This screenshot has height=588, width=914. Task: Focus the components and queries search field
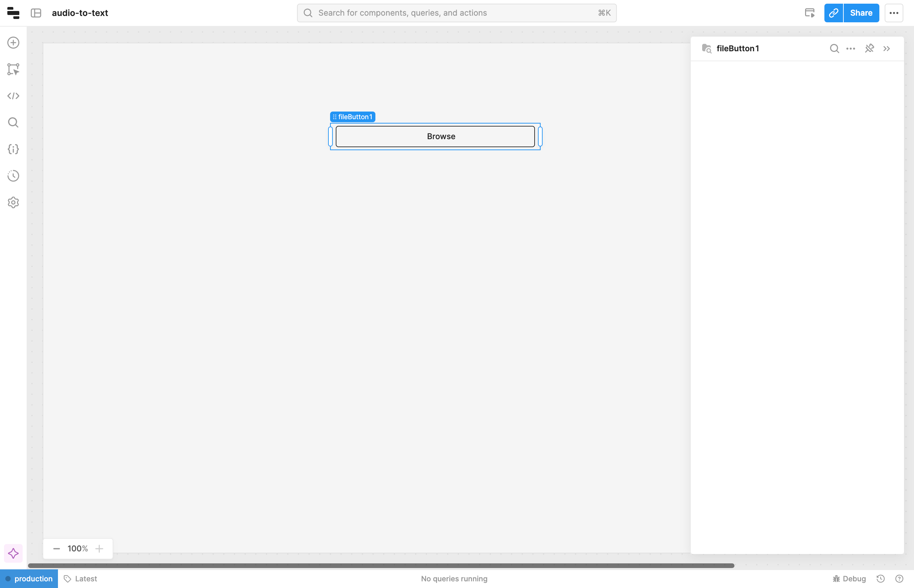[x=456, y=13]
